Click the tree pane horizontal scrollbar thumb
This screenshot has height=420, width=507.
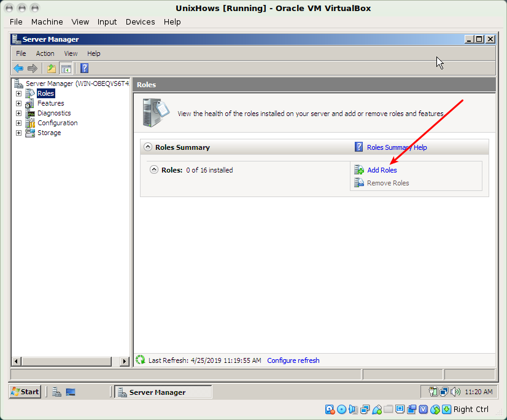coord(66,361)
